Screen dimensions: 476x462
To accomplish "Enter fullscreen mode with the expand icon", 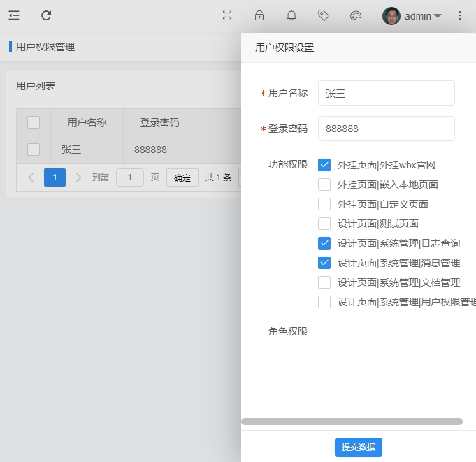I will click(227, 15).
